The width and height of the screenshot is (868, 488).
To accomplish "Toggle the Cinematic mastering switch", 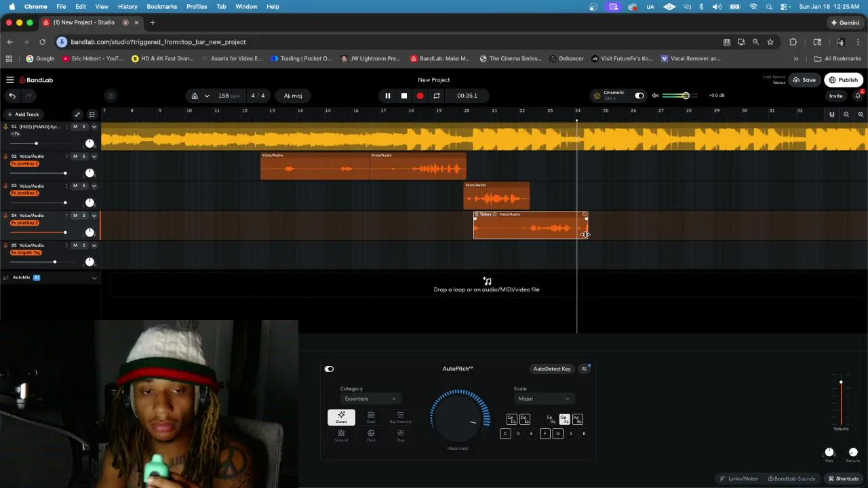I will [x=639, y=96].
